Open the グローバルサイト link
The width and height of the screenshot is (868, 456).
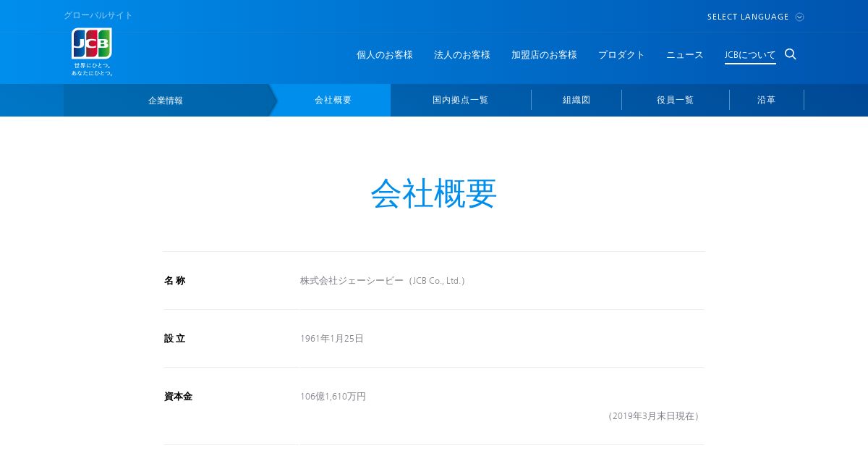pos(98,15)
